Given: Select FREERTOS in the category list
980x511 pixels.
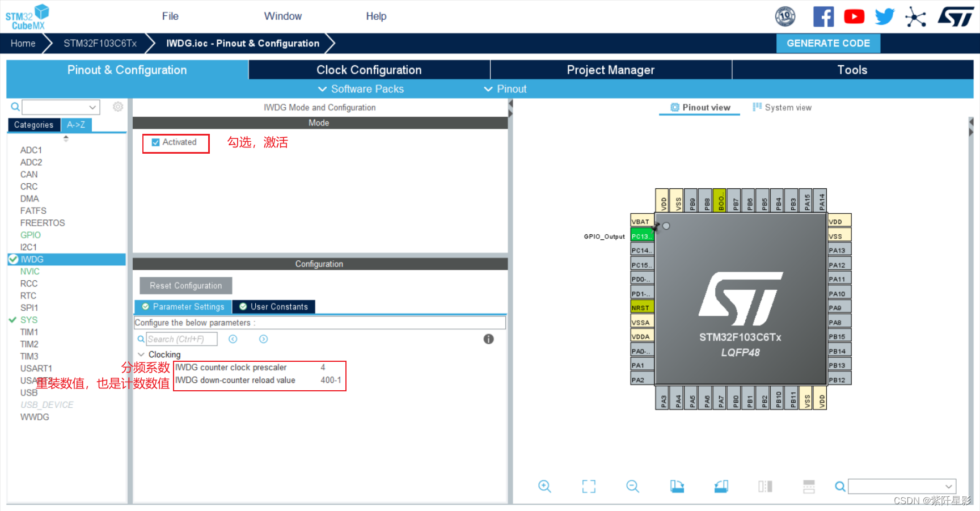Looking at the screenshot, I should 43,223.
